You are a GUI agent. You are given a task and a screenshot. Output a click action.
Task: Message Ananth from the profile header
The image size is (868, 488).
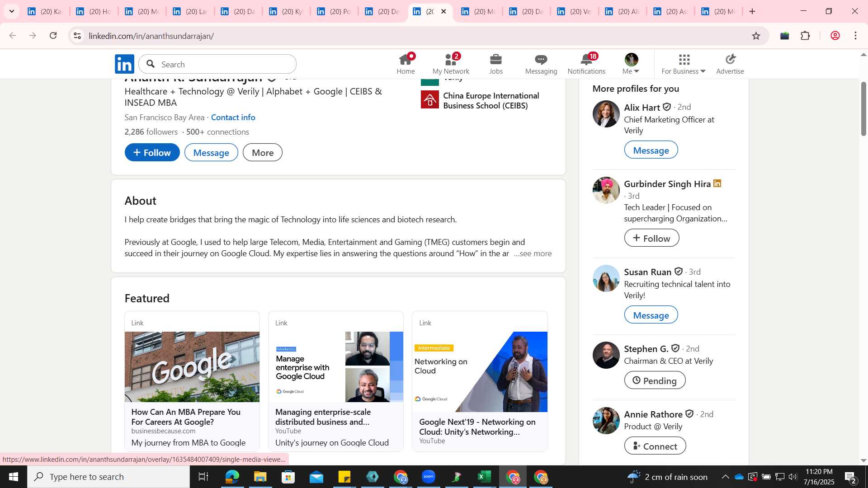point(211,153)
